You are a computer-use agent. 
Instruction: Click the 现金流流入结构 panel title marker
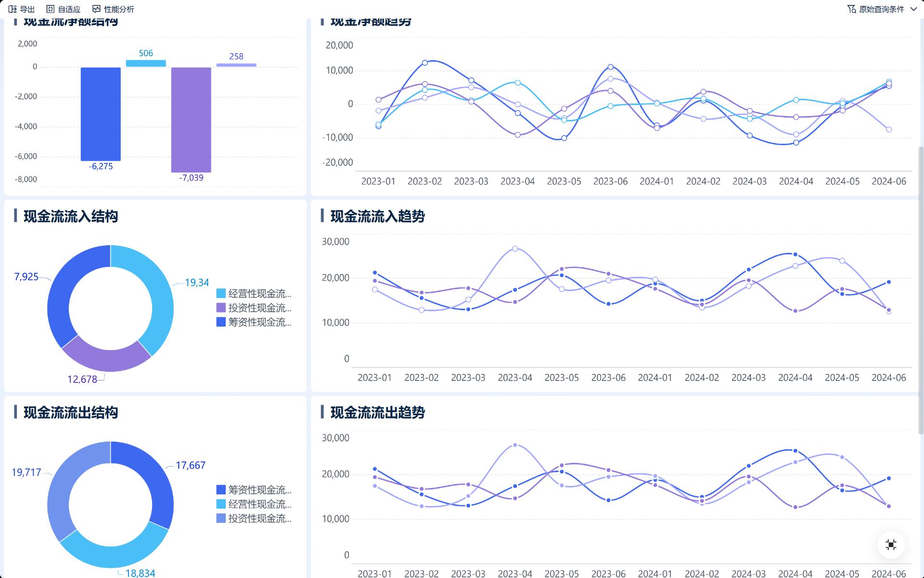click(x=16, y=217)
